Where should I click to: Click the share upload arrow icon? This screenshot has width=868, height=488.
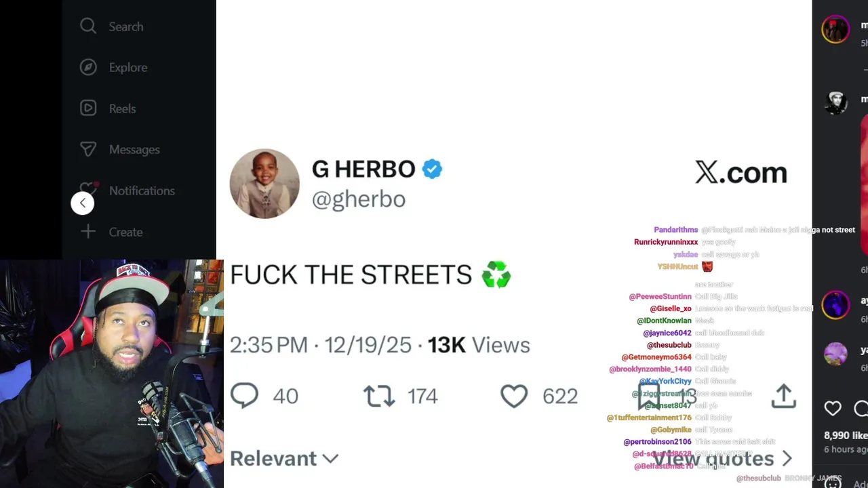click(783, 396)
